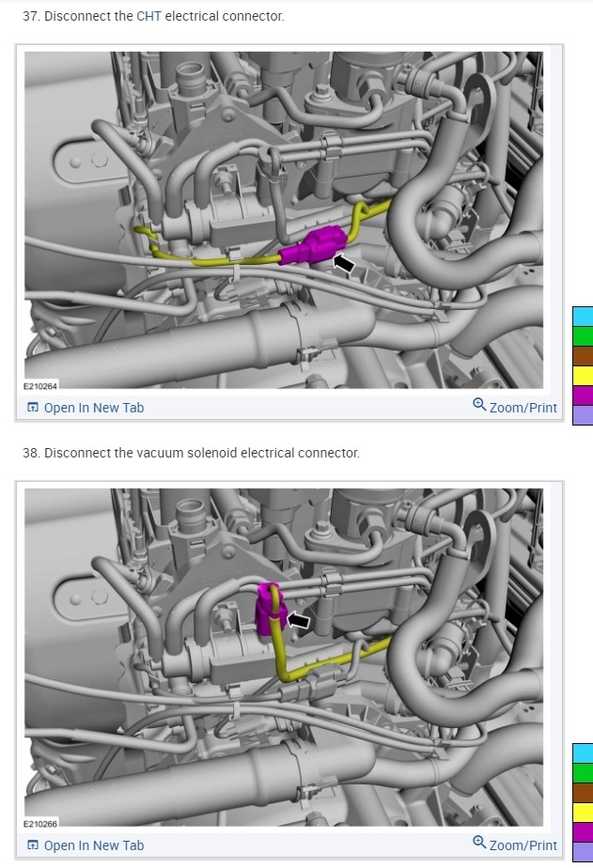
Task: Click the magnifier icon under image E210266
Action: 479,842
